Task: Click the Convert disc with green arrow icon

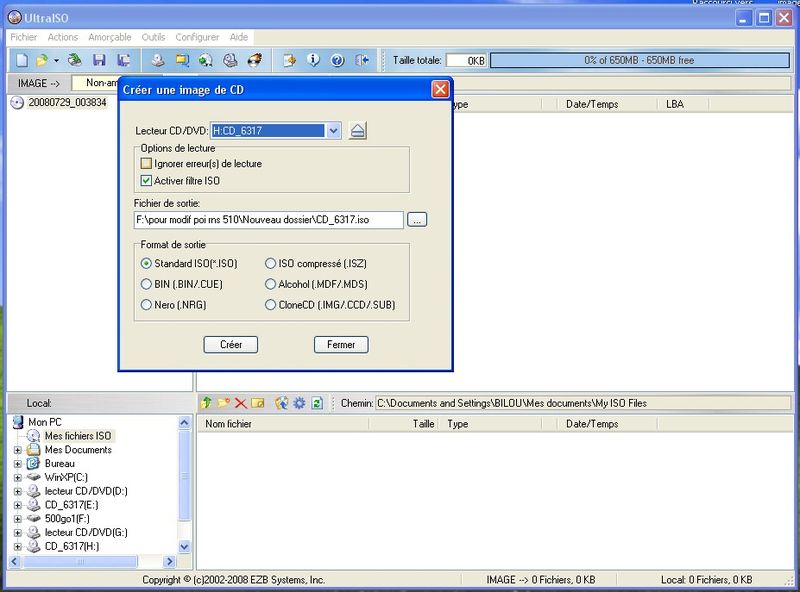Action: tap(206, 60)
